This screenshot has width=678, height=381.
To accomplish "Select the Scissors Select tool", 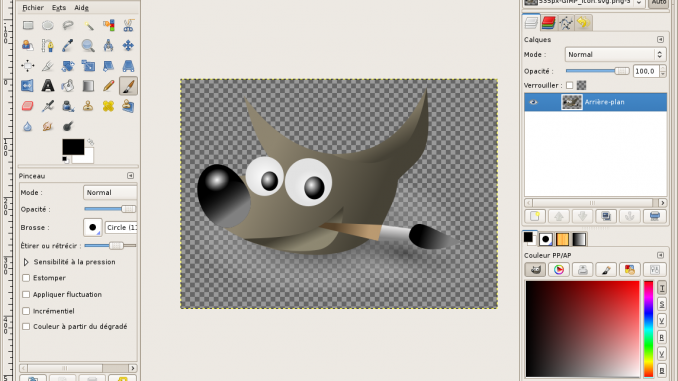I will tap(128, 25).
